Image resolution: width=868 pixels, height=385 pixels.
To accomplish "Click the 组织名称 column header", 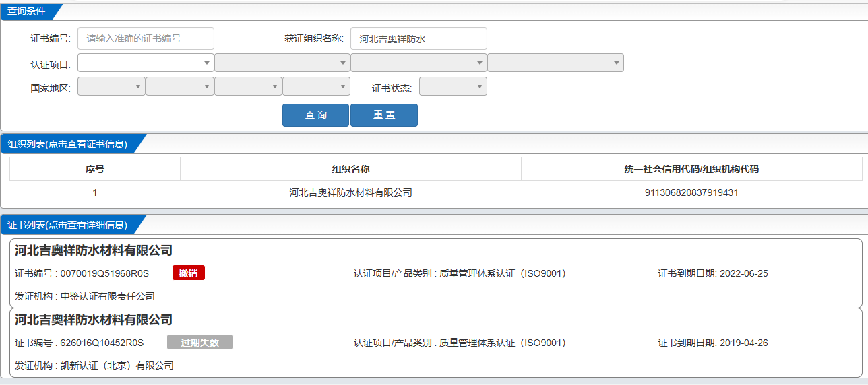I will click(350, 169).
